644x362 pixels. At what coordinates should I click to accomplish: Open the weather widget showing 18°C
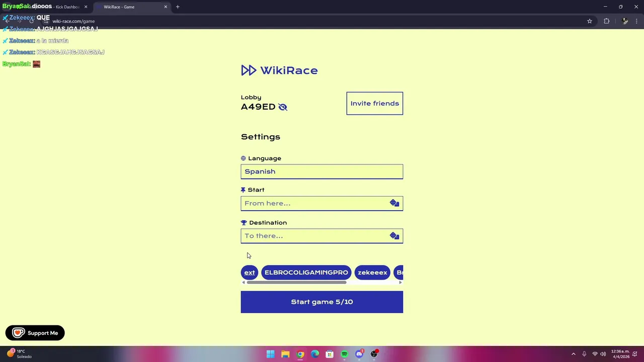click(19, 354)
